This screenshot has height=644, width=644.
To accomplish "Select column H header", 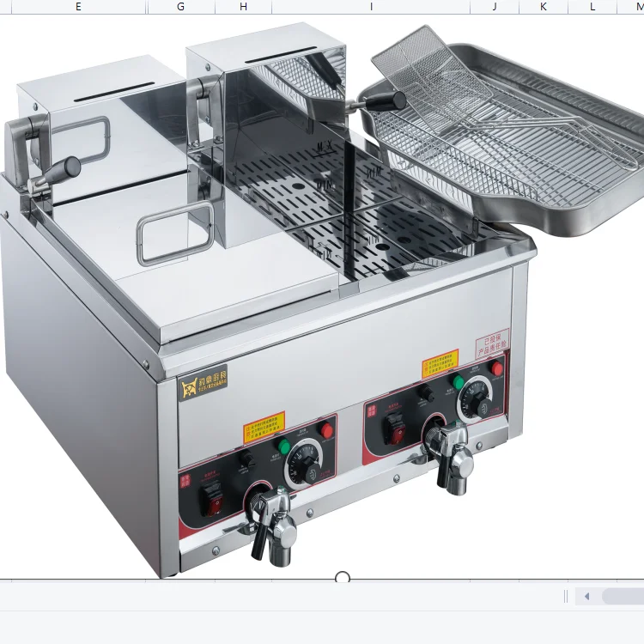I will coord(243,7).
